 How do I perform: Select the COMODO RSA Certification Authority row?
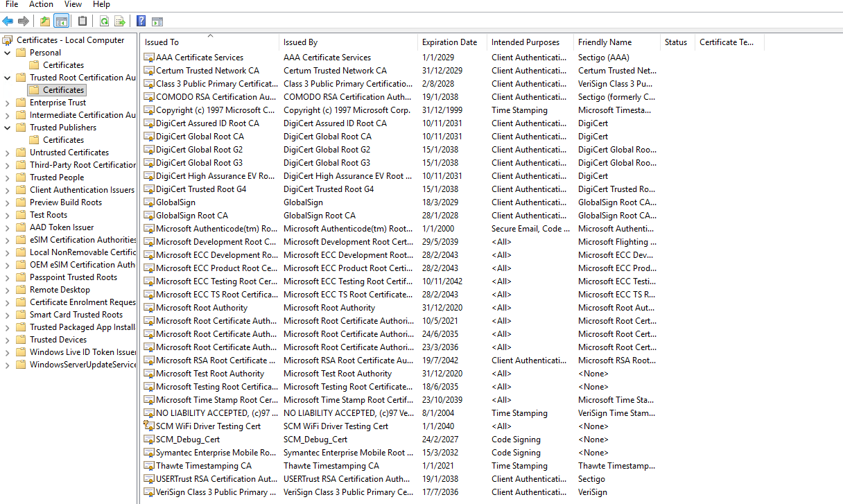pos(400,97)
